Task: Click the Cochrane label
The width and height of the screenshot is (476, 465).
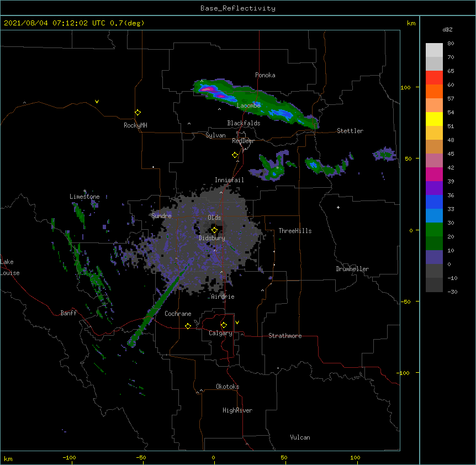Action: 178,314
